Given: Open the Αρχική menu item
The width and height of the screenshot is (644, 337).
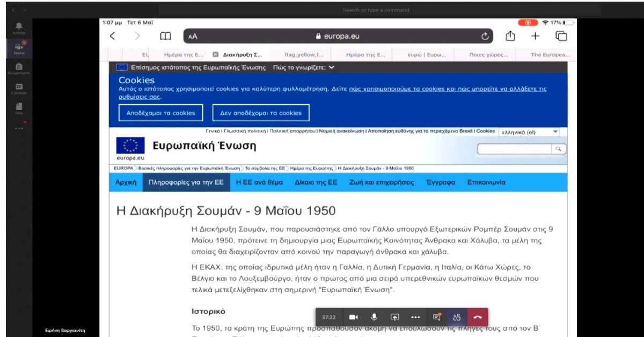Looking at the screenshot, I should tap(126, 182).
